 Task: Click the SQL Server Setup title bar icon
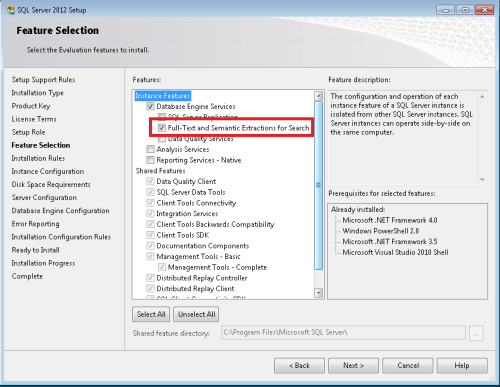[x=10, y=10]
